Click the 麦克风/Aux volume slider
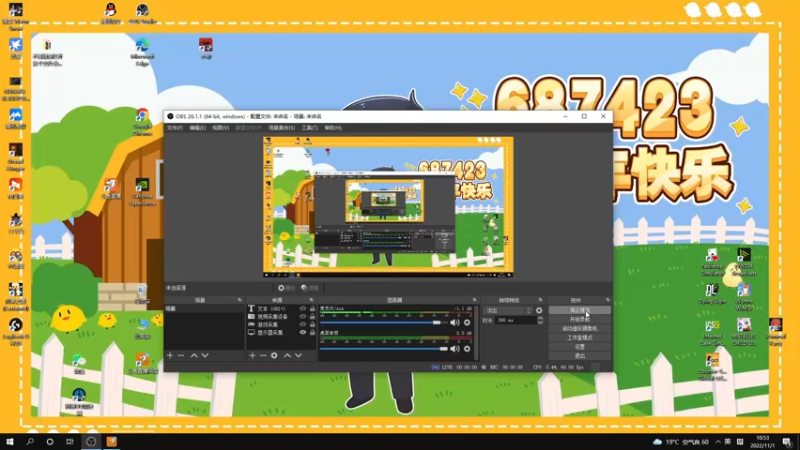Viewport: 800px width, 450px height. [384, 322]
